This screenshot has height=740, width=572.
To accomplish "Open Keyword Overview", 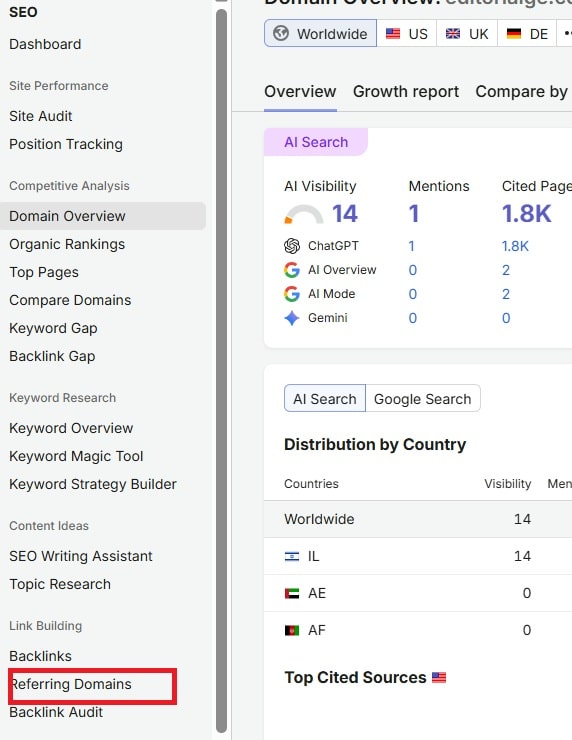I will pyautogui.click(x=71, y=428).
